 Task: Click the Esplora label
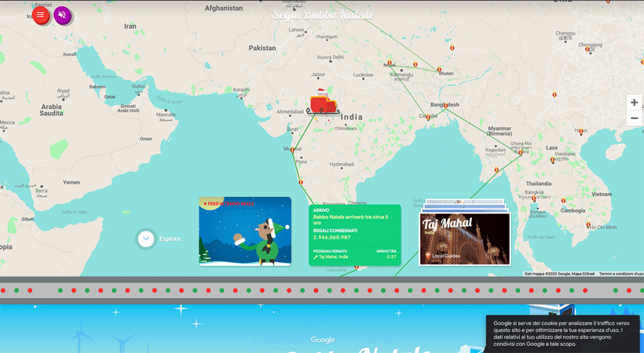click(170, 239)
